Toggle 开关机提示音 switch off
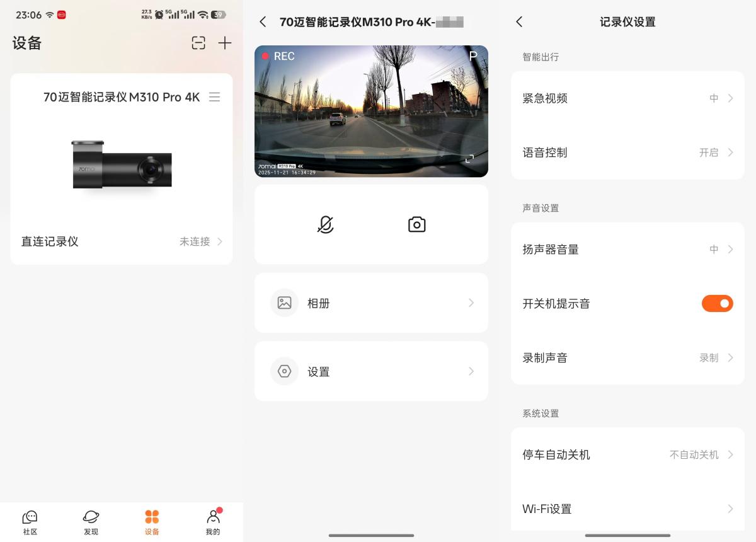 pos(718,304)
